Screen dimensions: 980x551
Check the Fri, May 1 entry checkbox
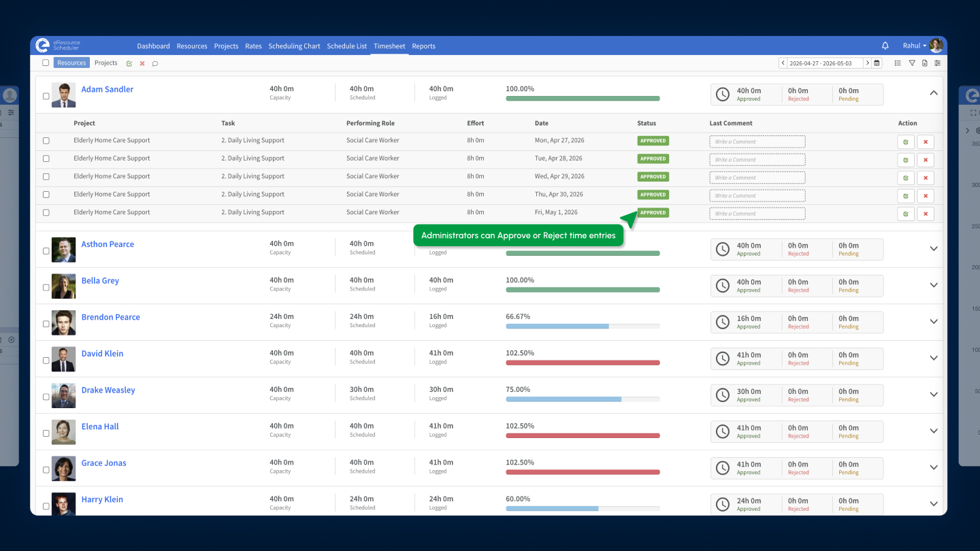46,212
